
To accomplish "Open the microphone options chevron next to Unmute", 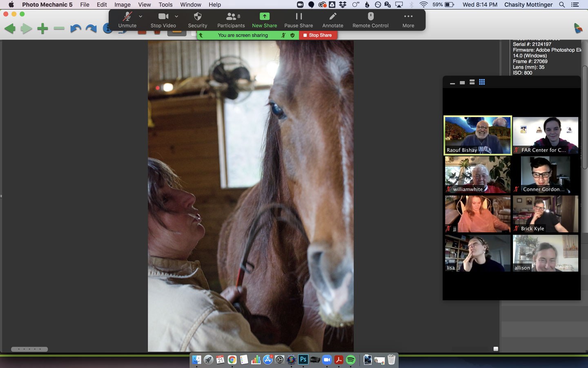I will pos(140,17).
